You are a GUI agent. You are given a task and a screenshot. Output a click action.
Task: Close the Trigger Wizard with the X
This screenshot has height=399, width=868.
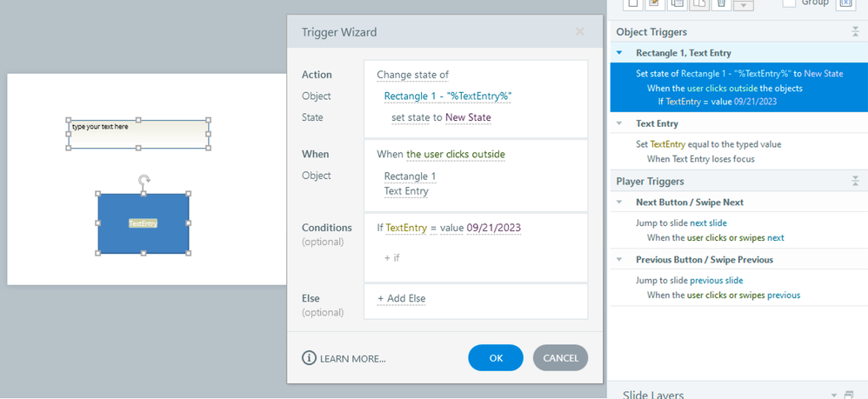tap(579, 31)
